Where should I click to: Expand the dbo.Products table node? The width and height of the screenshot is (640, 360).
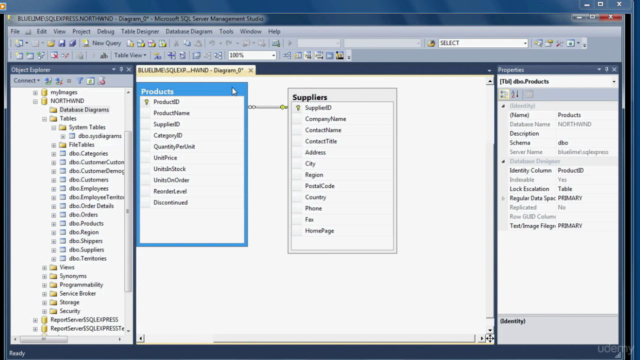pos(53,224)
